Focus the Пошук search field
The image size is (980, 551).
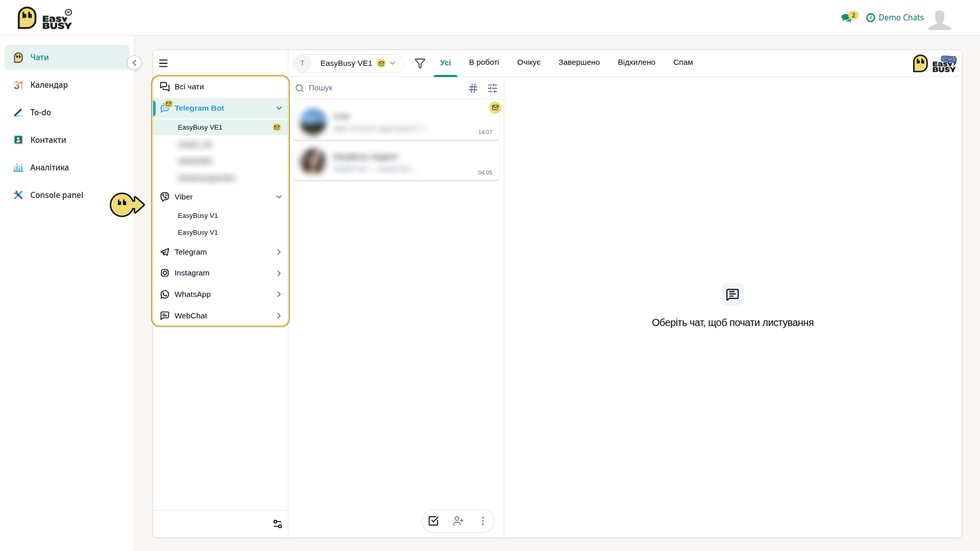[x=378, y=88]
